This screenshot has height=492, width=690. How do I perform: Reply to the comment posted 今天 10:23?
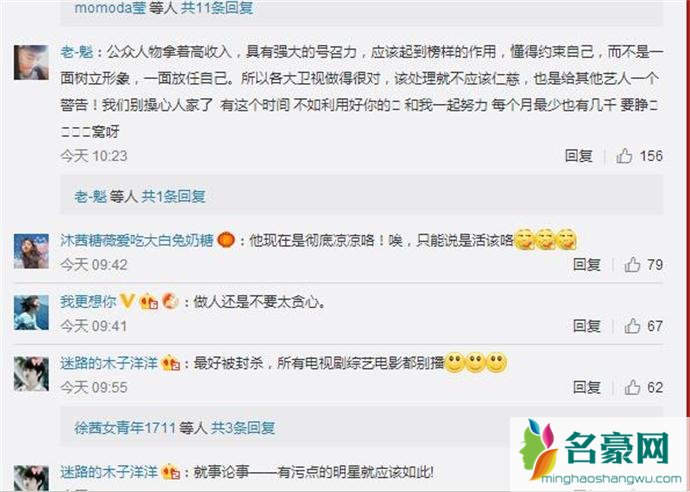[x=579, y=156]
